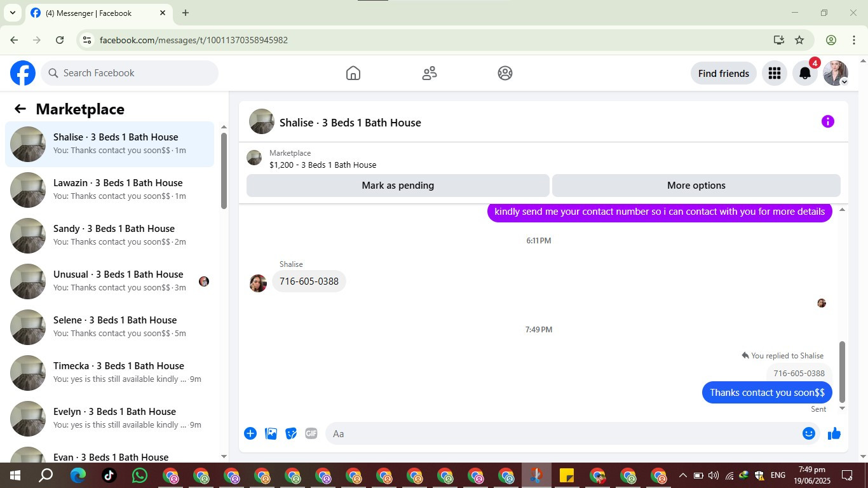The height and width of the screenshot is (488, 868).
Task: Click Shalise's avatar beside the phone number
Action: (258, 283)
